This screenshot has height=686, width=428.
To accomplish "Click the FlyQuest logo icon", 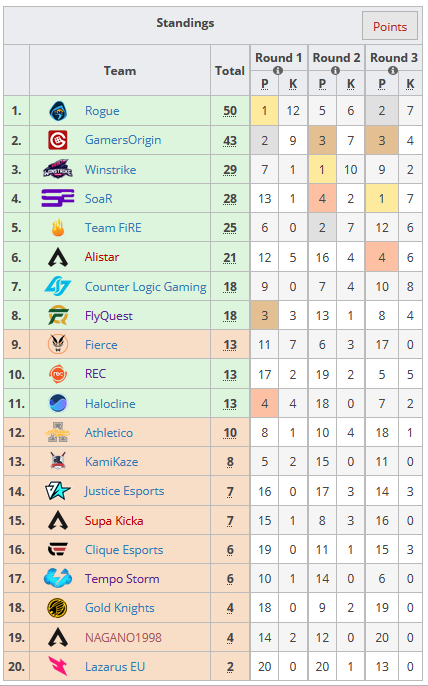I will click(58, 316).
